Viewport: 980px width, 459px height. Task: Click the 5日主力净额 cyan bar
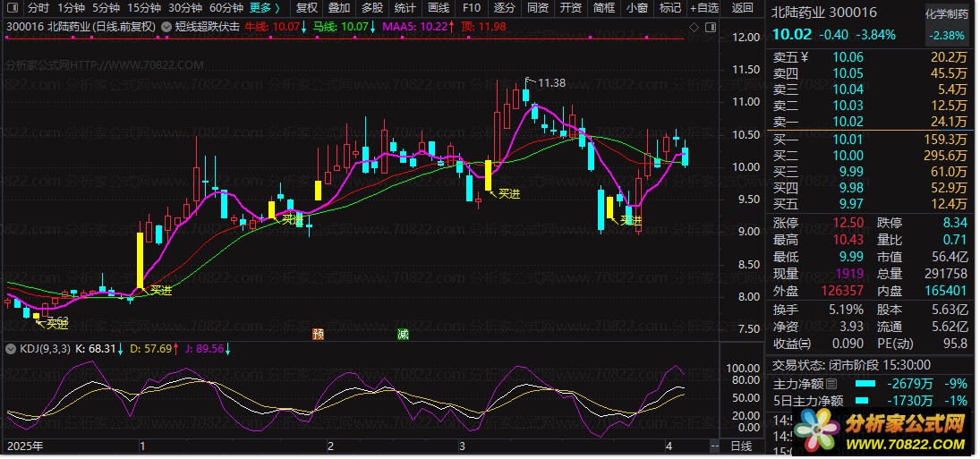pos(863,401)
